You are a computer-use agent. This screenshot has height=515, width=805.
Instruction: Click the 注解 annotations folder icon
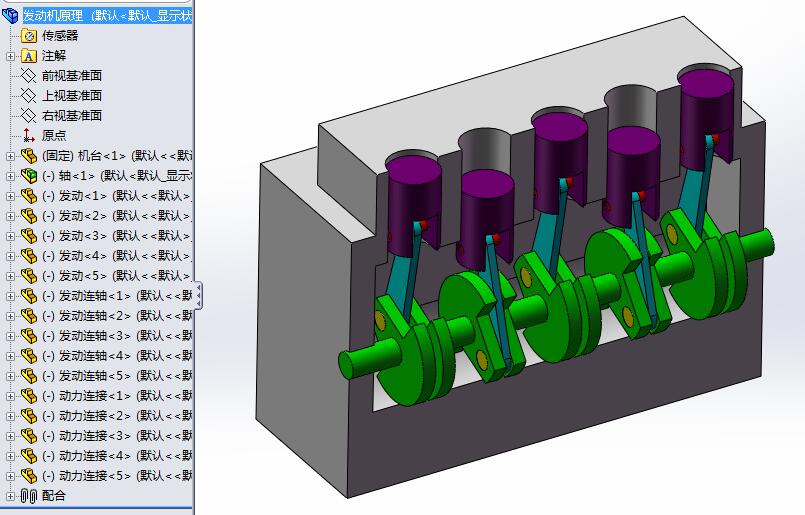29,56
